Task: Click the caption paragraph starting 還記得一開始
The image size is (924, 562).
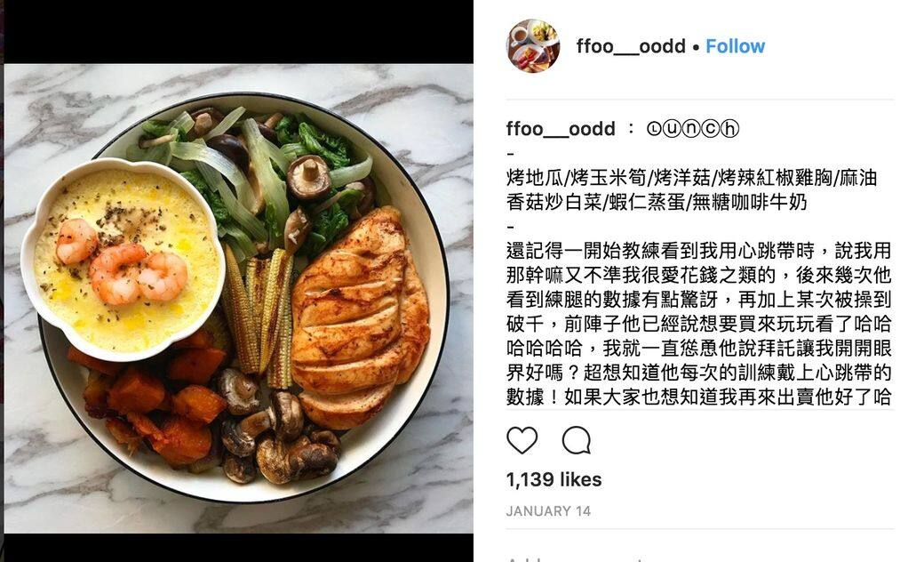Action: pos(699,324)
